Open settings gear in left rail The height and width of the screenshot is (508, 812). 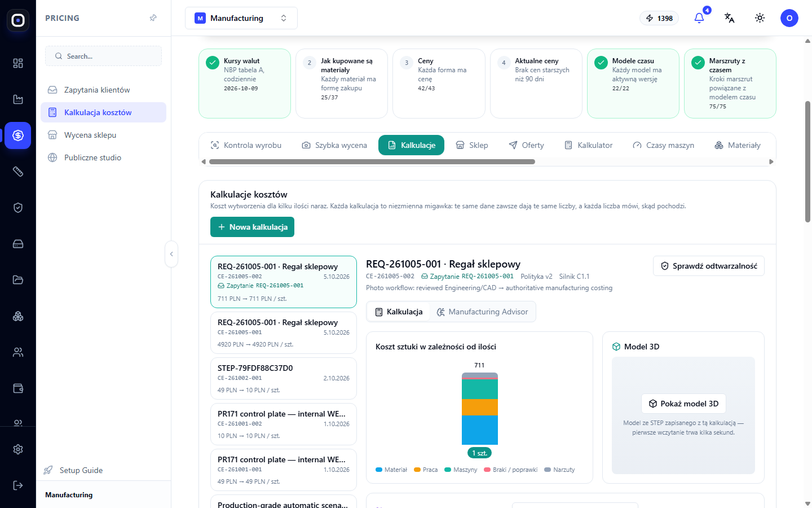[18, 449]
